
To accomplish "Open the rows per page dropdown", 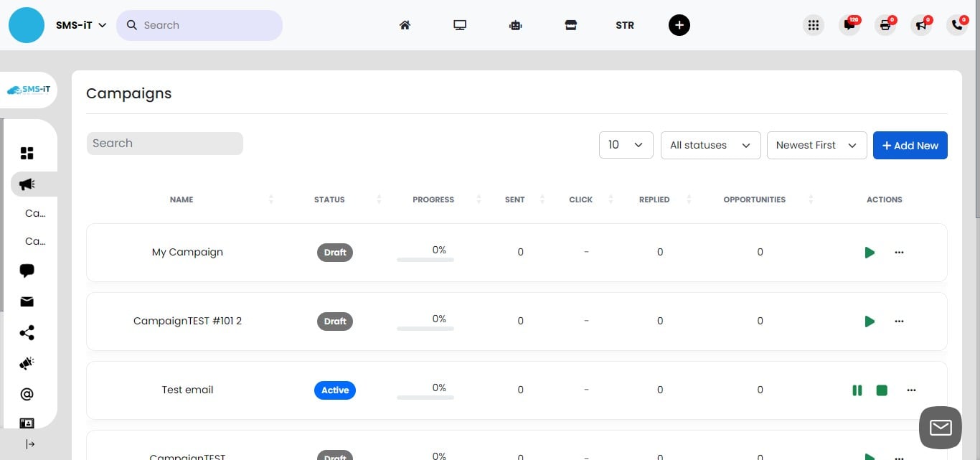I will 626,145.
